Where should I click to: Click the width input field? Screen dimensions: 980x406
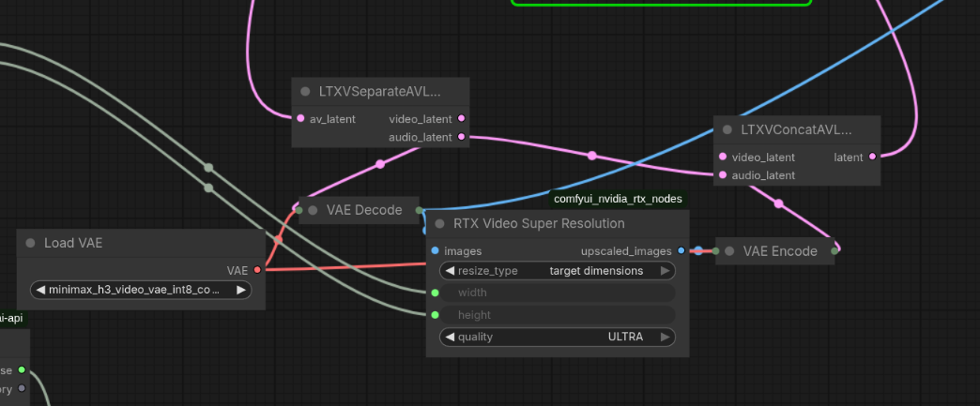pos(558,293)
